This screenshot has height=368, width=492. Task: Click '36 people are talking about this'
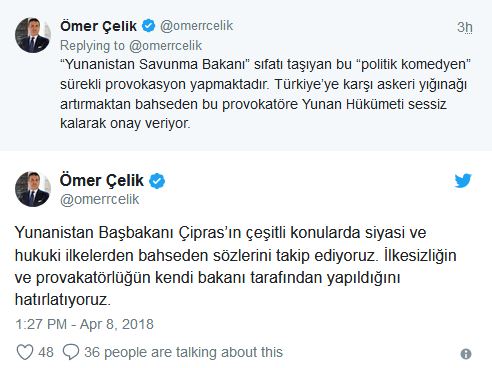183,352
